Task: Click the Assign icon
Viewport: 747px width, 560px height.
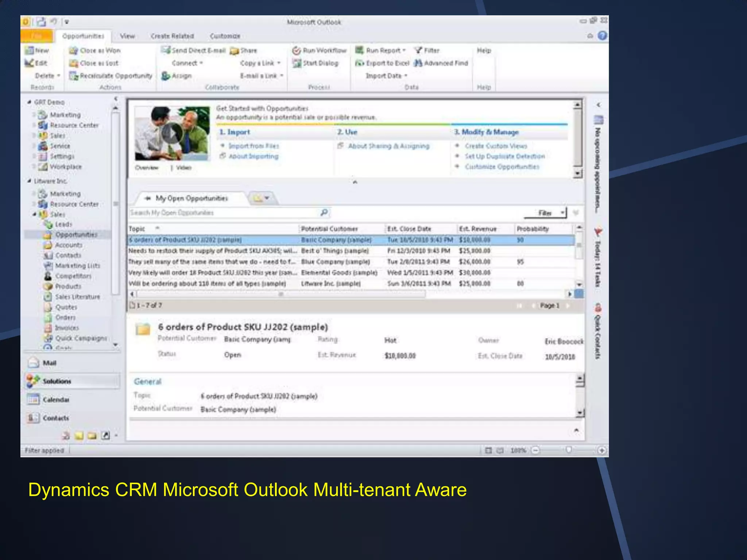Action: (166, 75)
